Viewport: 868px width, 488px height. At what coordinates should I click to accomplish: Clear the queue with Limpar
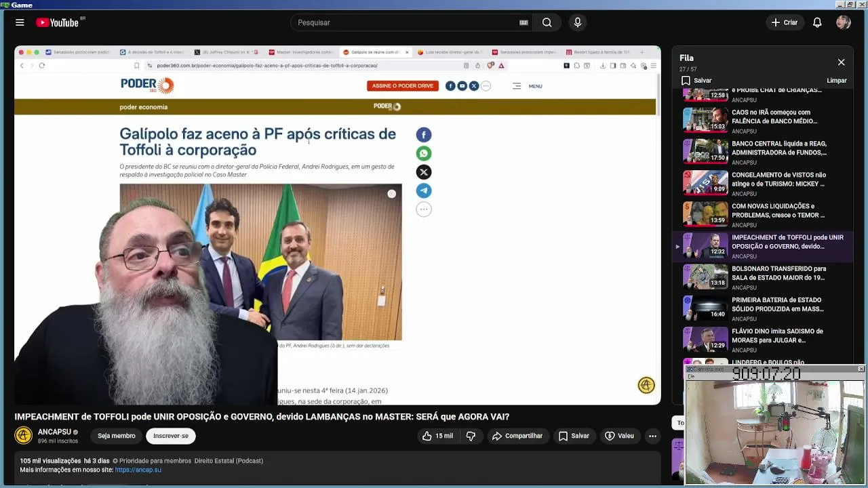coord(836,81)
